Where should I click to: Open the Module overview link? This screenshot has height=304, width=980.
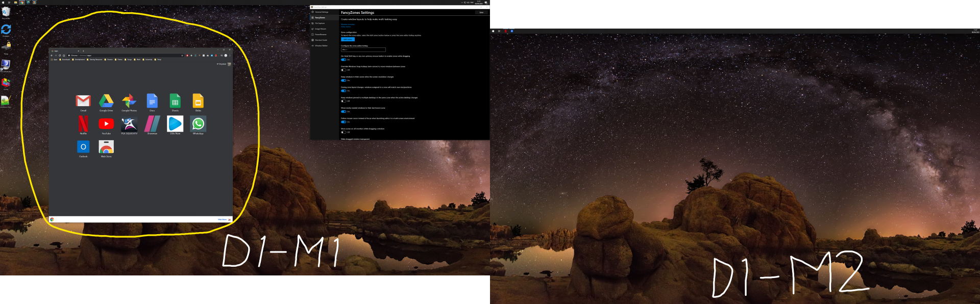pos(348,24)
